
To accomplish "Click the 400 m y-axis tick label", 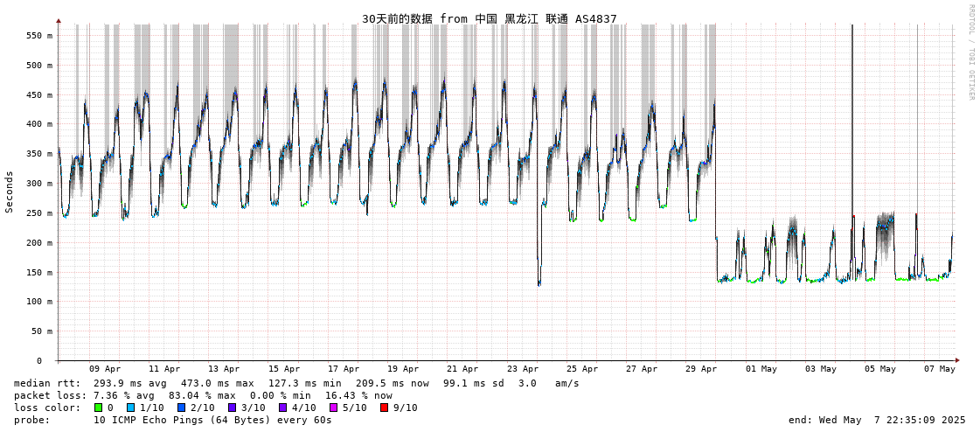I will click(x=39, y=124).
